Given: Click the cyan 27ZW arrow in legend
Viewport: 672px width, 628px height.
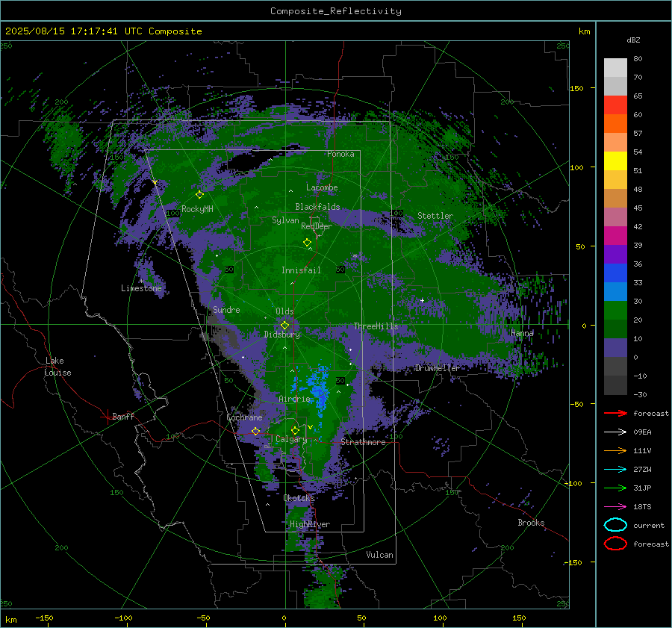Looking at the screenshot, I should click(x=615, y=470).
